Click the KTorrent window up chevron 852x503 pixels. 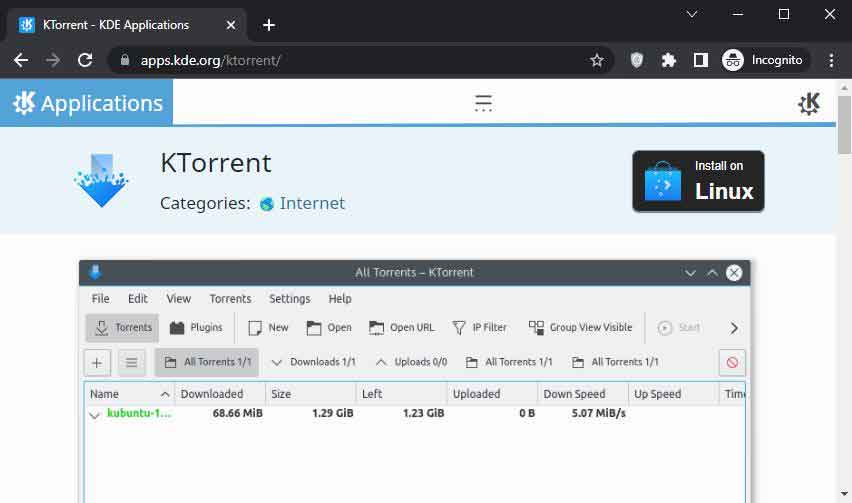coord(712,273)
